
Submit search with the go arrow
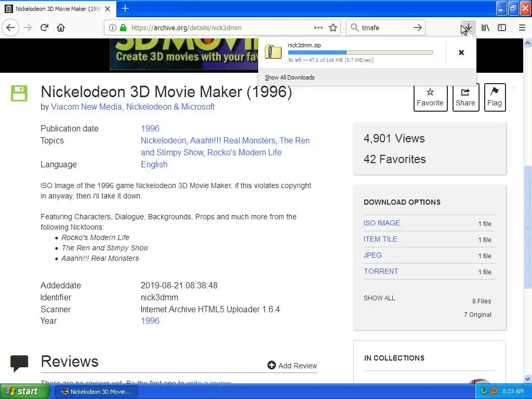coord(418,28)
